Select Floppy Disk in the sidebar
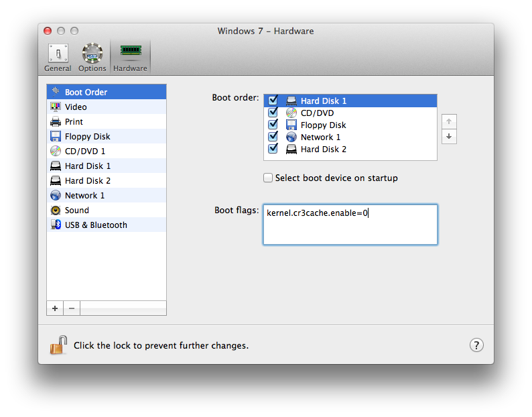532x417 pixels. pyautogui.click(x=107, y=137)
